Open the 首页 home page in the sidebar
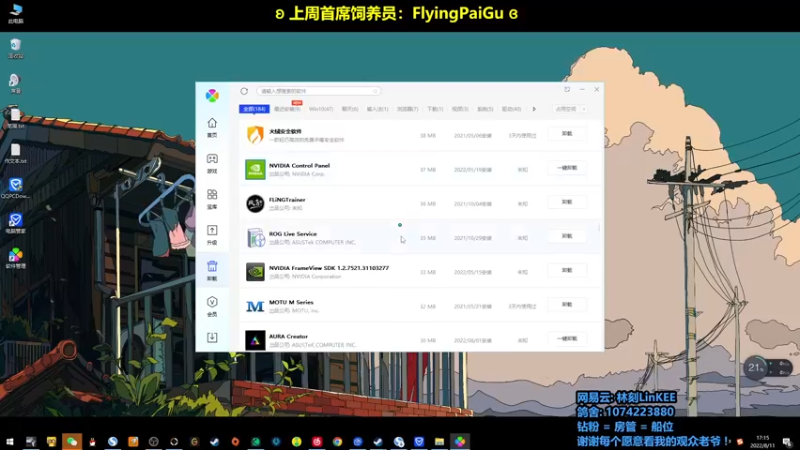 [x=212, y=127]
